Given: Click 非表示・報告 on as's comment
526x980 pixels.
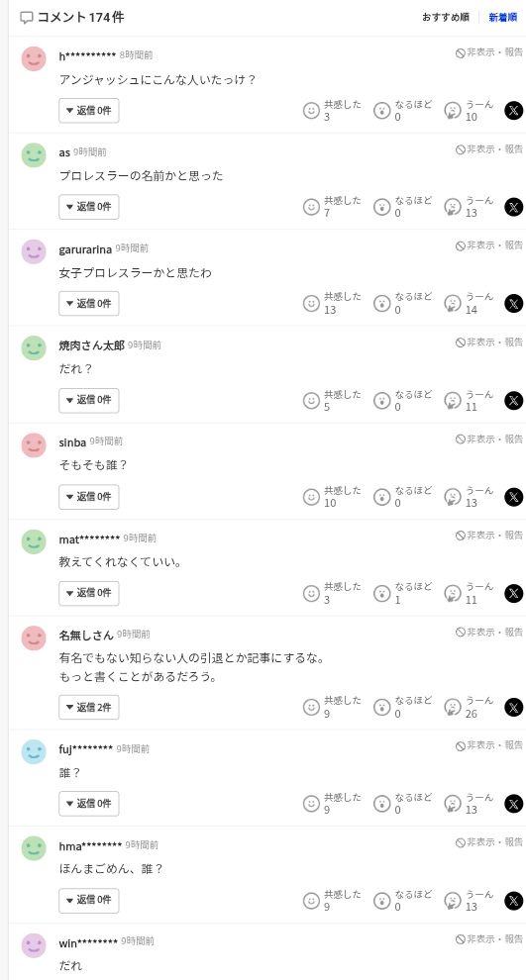Looking at the screenshot, I should pyautogui.click(x=489, y=148).
